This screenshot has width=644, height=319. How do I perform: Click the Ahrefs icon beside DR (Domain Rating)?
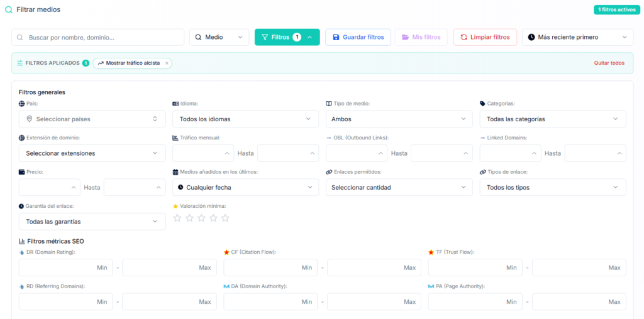coord(22,252)
